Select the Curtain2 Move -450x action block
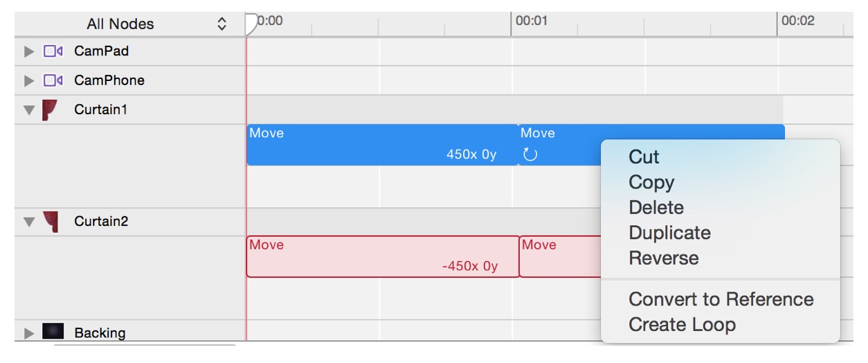Image resolution: width=868 pixels, height=363 pixels. [x=382, y=256]
